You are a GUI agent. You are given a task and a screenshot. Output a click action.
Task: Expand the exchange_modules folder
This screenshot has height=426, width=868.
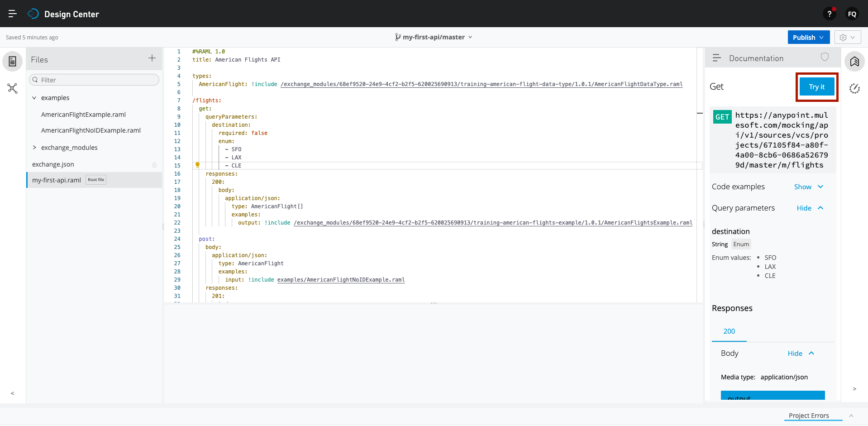34,148
